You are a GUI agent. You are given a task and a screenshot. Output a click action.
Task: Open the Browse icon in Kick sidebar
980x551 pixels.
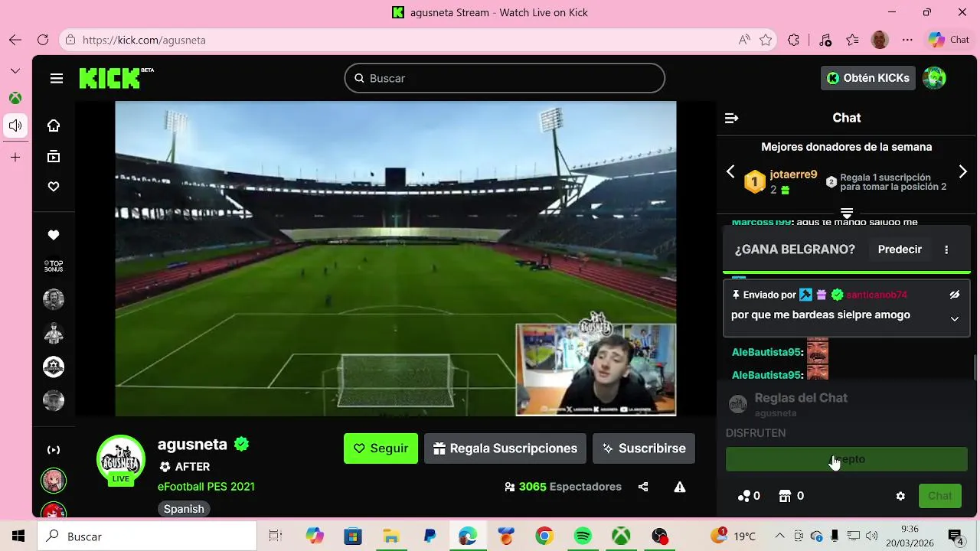(x=54, y=156)
